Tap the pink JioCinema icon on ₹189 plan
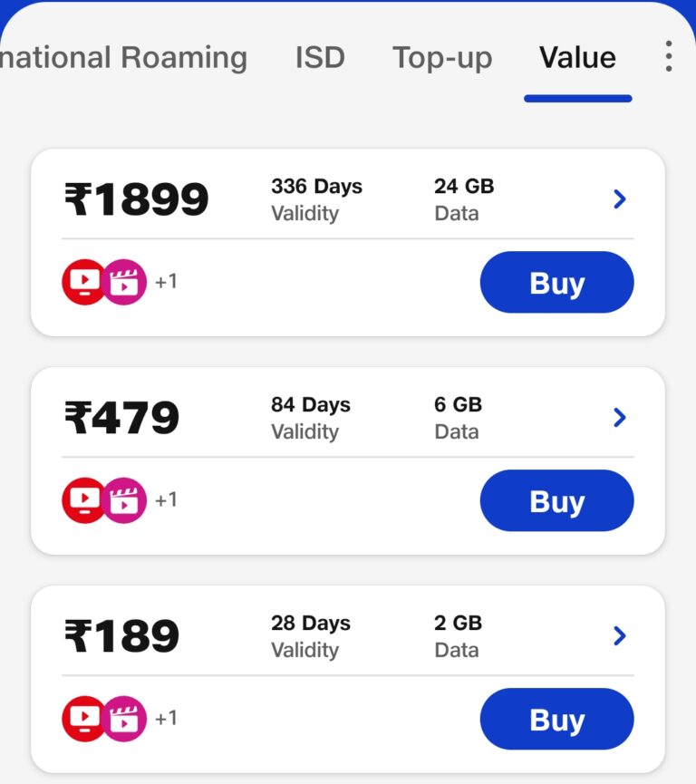 point(125,719)
